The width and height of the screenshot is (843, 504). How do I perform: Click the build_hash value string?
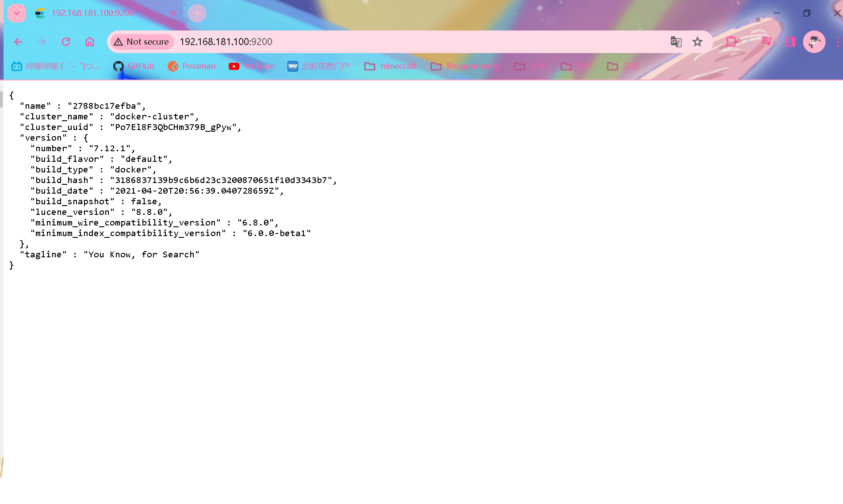(221, 180)
